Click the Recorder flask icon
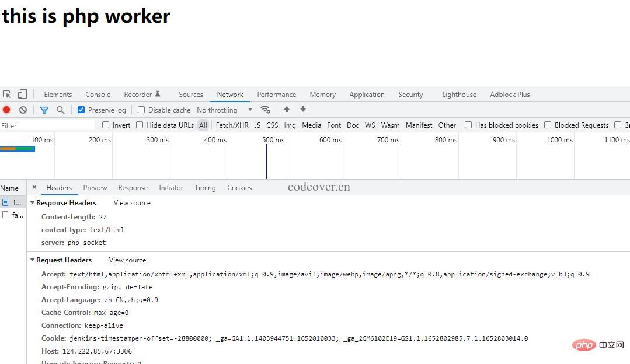Viewport: 630px width, 364px height. [158, 94]
